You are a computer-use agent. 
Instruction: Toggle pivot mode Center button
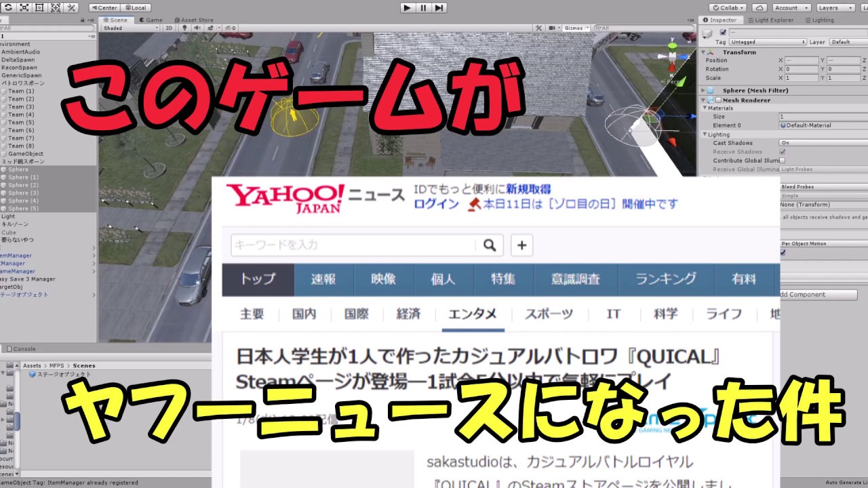tap(104, 7)
